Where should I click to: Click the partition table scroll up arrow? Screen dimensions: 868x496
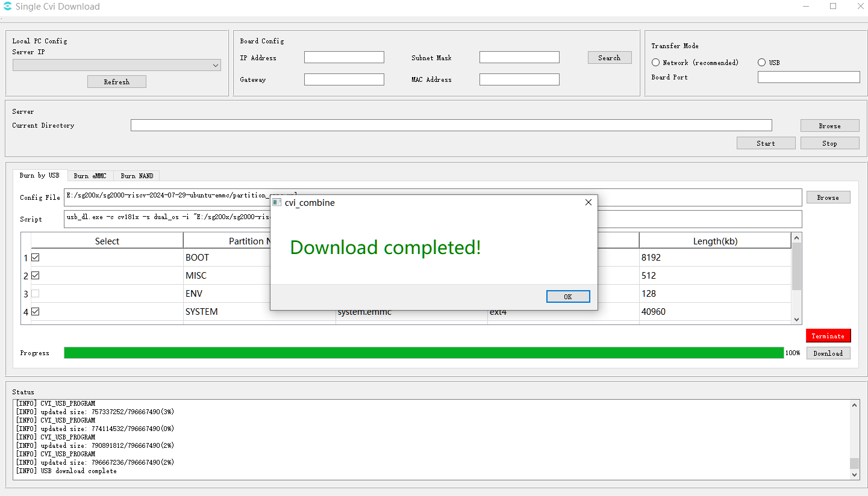click(x=796, y=238)
